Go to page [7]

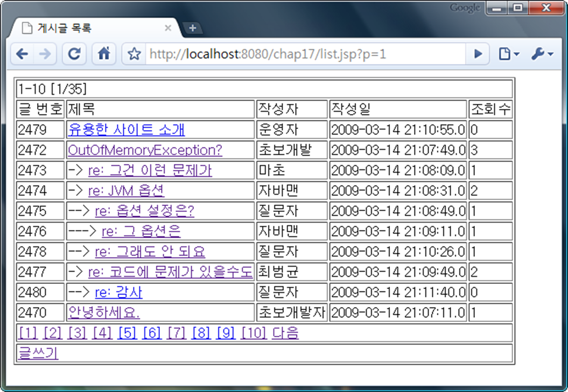tap(177, 332)
